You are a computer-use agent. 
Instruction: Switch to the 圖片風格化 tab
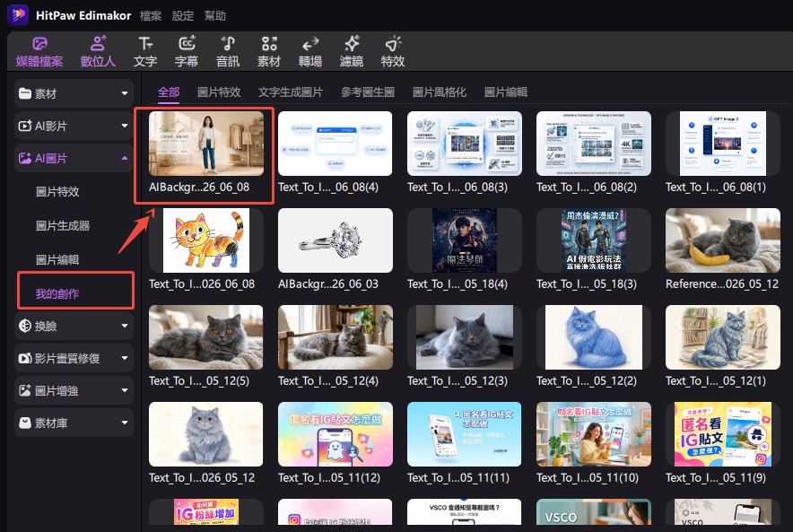point(440,92)
